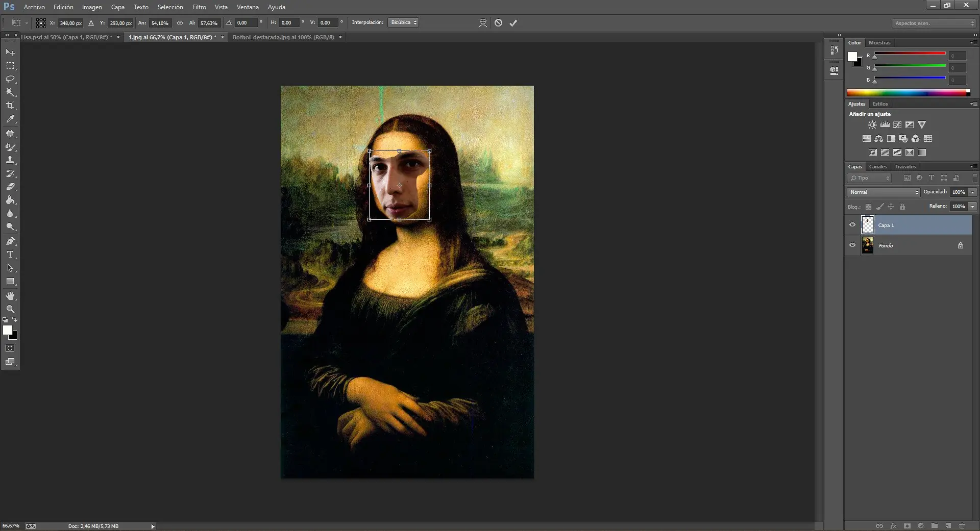Select the Zoom tool
The image size is (980, 531).
coord(10,309)
